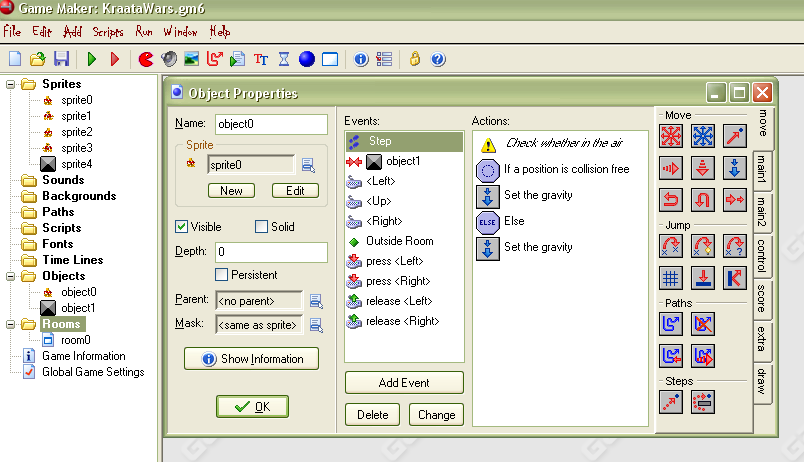The image size is (804, 462).
Task: Select Move Free action icon
Action: [x=703, y=136]
